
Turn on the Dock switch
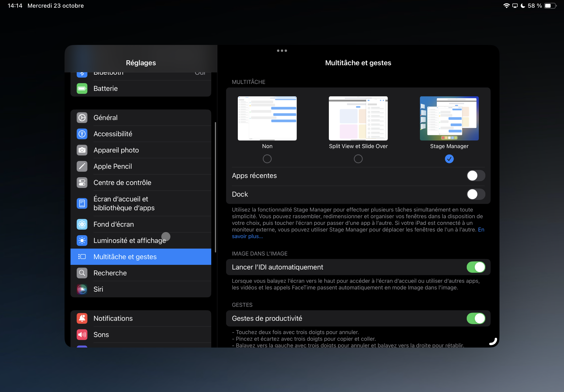coord(476,194)
